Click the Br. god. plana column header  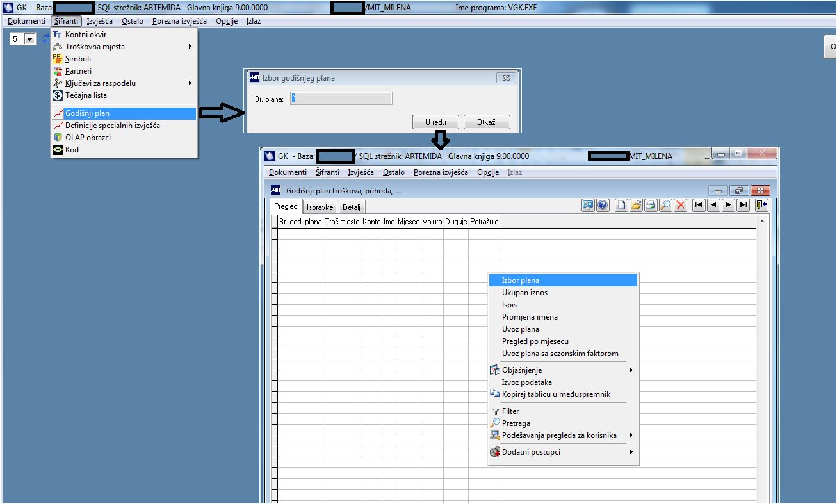point(300,222)
